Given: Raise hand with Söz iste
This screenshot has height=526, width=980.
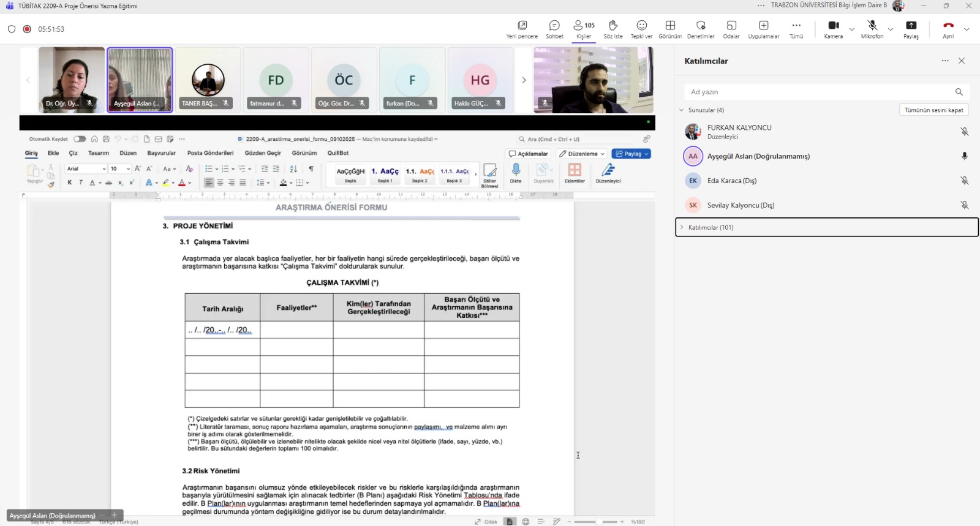Looking at the screenshot, I should point(612,29).
